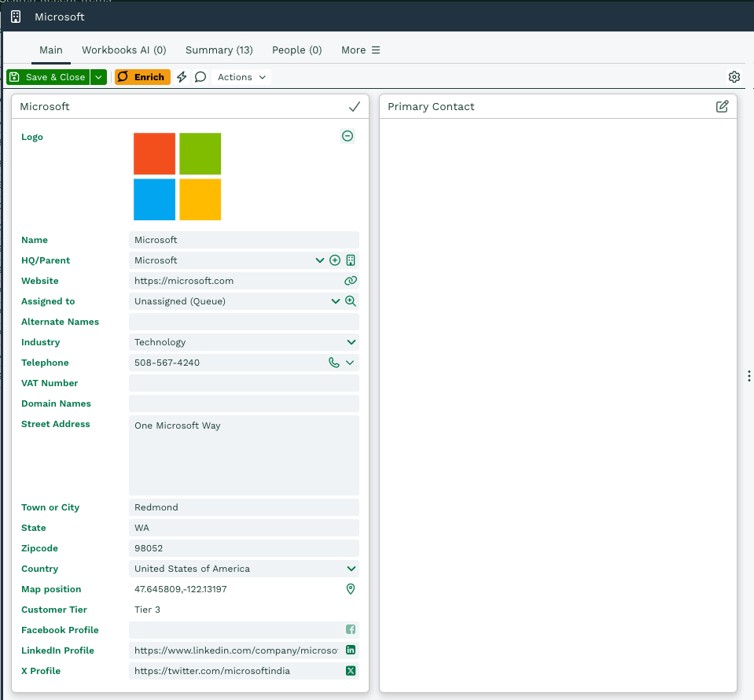Click the Customer Tier label
This screenshot has width=754, height=700.
pyautogui.click(x=53, y=610)
